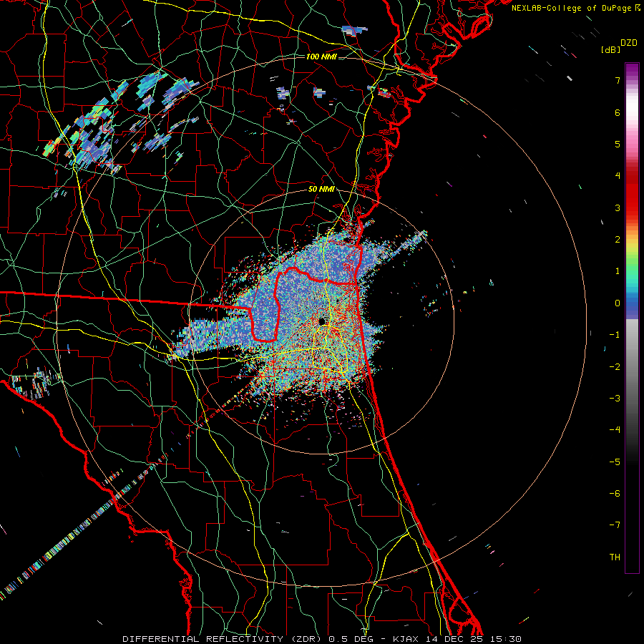Click the black radar site dot at the center
This screenshot has width=644, height=644.
(x=321, y=321)
